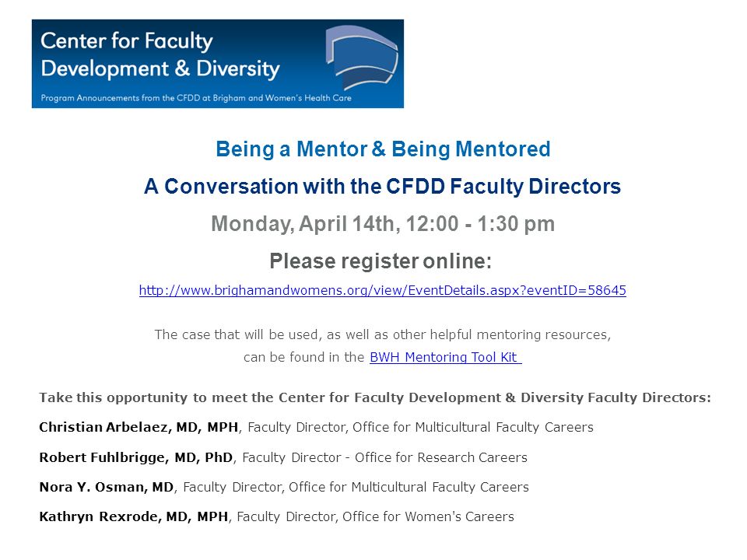The width and height of the screenshot is (747, 560).
Task: Open the BWH Mentoring Tool Kit link
Action: 445,357
